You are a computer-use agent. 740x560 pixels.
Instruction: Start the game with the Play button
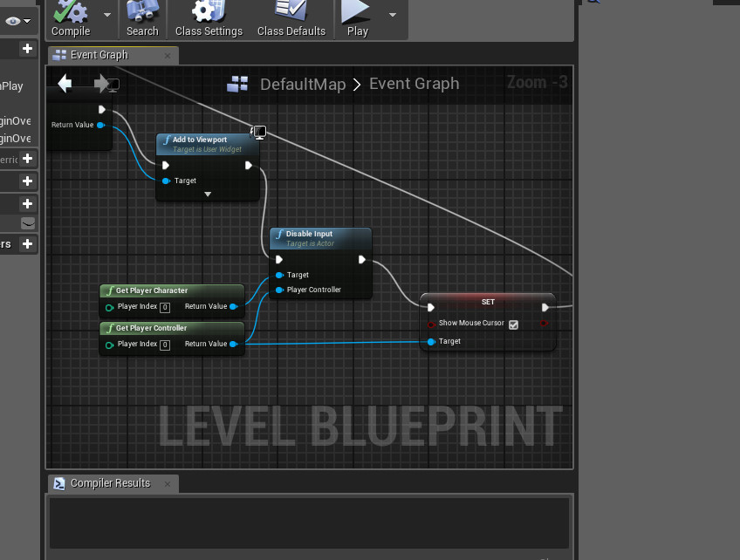[357, 20]
